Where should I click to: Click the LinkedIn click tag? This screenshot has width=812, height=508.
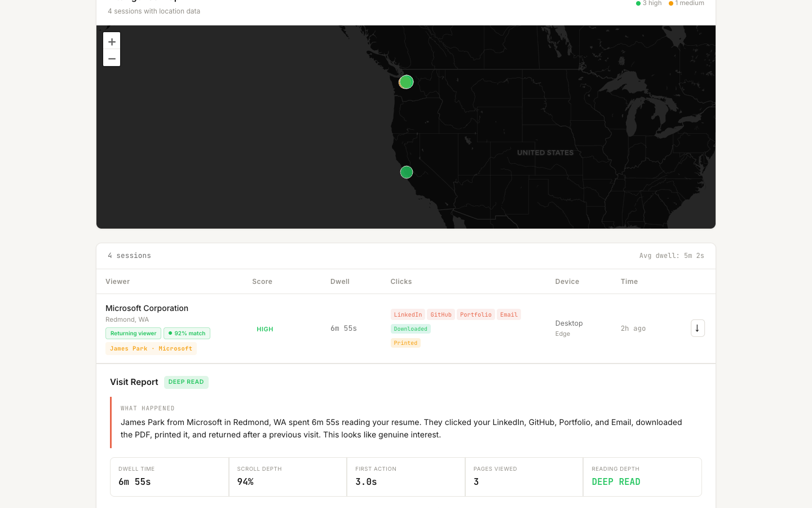[408, 314]
